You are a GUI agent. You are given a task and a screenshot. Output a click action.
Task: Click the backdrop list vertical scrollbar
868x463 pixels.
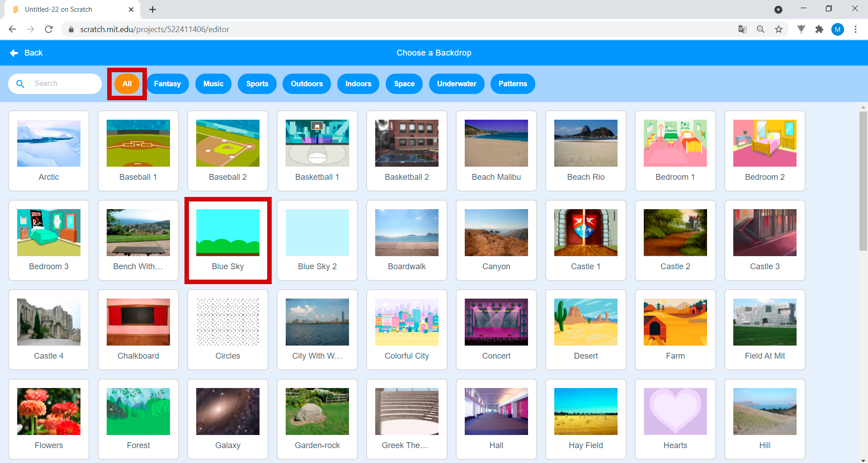tap(863, 181)
